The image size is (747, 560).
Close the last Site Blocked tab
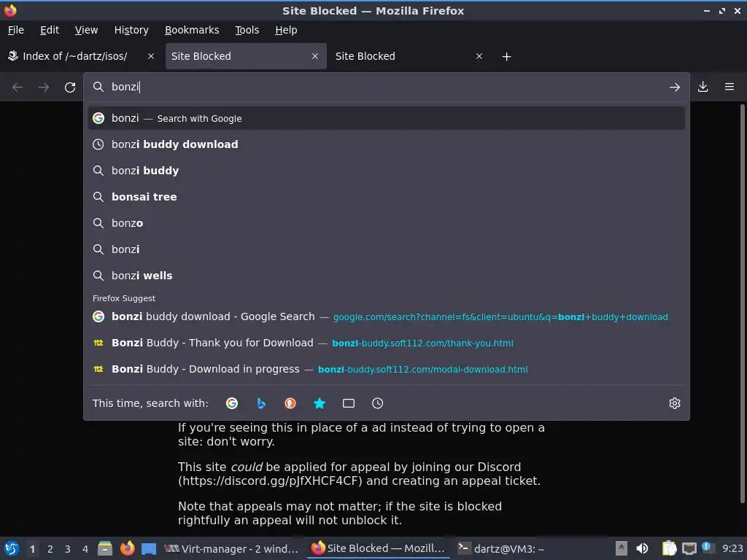(479, 56)
